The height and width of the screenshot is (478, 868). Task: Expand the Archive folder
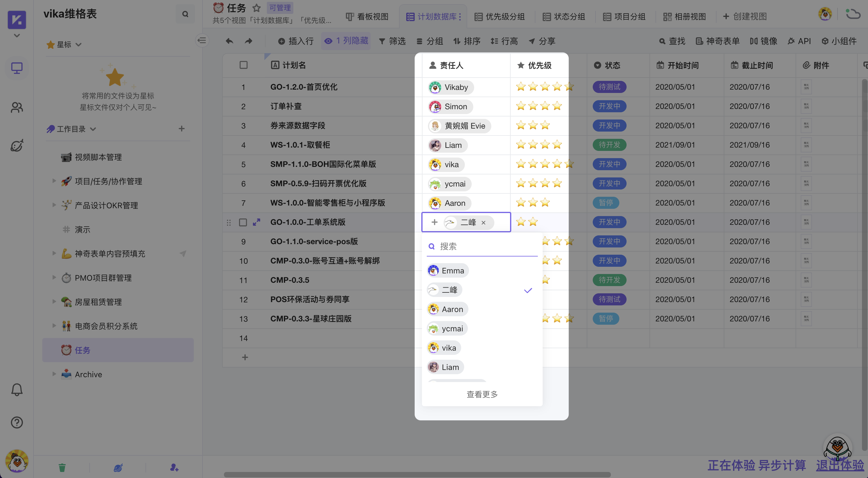[x=54, y=374]
